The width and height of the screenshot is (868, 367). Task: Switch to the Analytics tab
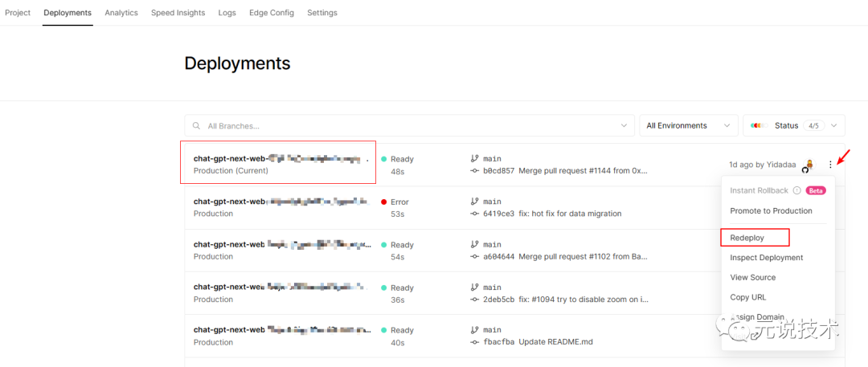tap(121, 13)
